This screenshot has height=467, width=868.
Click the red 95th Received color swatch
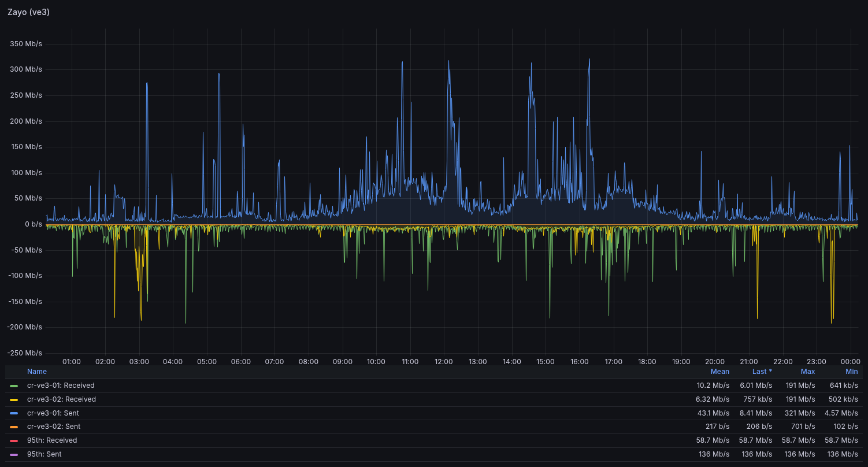coord(14,440)
